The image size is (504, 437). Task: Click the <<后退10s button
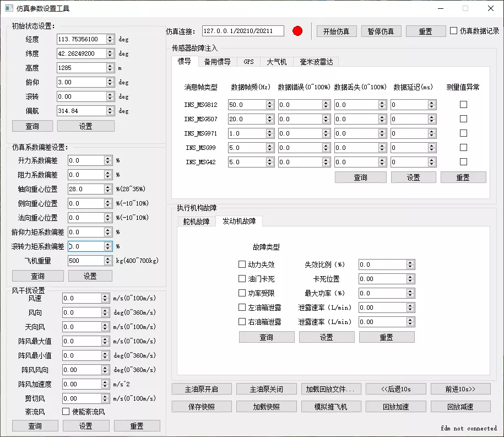(x=396, y=389)
